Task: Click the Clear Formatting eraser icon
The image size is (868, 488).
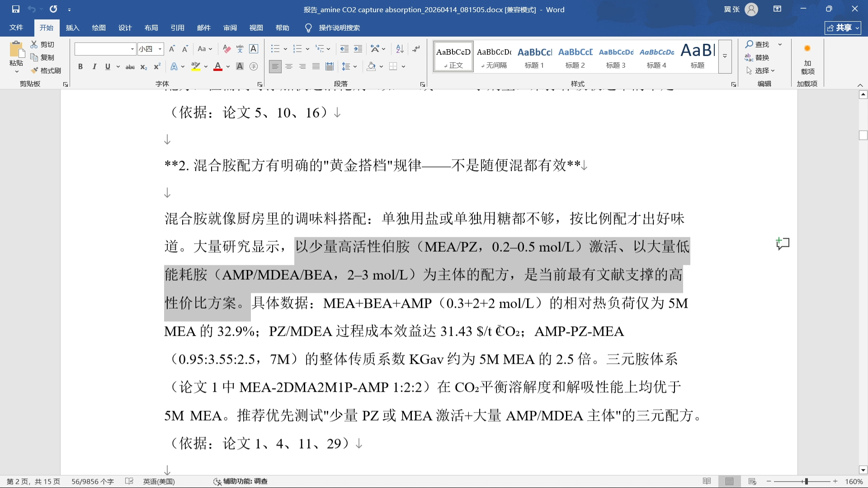Action: (226, 49)
